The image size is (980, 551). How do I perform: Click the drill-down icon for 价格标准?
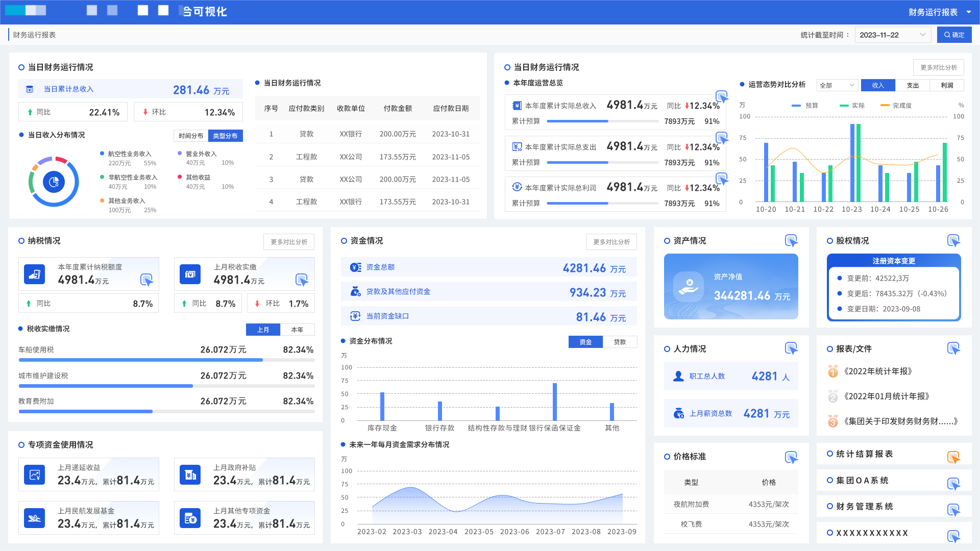click(791, 457)
